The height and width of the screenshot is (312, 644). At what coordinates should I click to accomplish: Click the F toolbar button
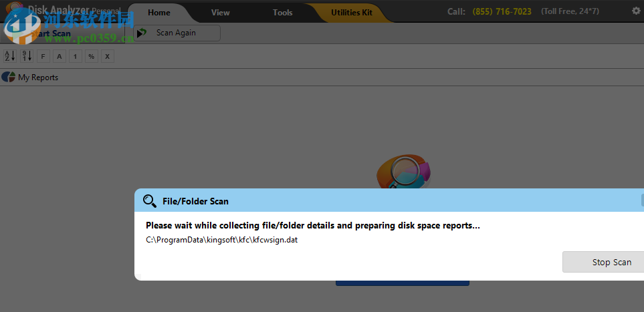coord(43,56)
